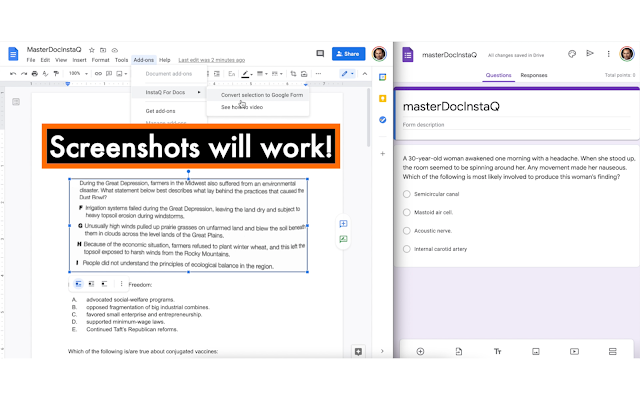
Task: Add image icon in Forms toolbar
Action: tap(536, 351)
